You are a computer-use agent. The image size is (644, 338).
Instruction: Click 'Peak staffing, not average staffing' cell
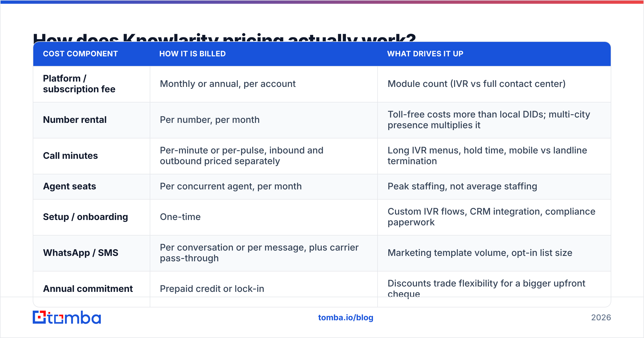pyautogui.click(x=494, y=186)
